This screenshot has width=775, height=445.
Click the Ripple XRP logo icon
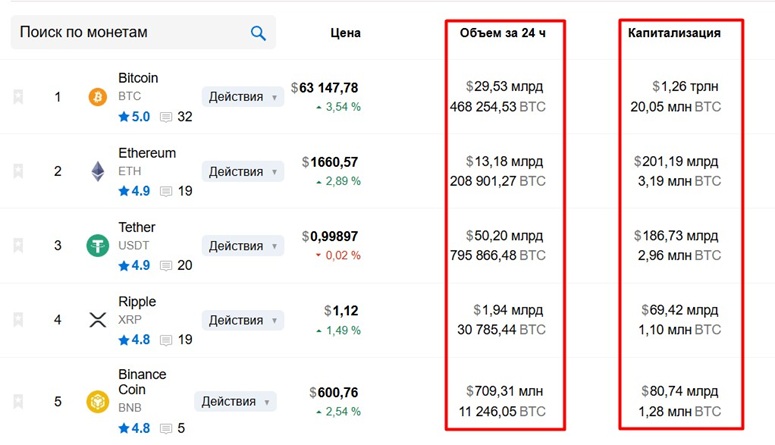(97, 320)
